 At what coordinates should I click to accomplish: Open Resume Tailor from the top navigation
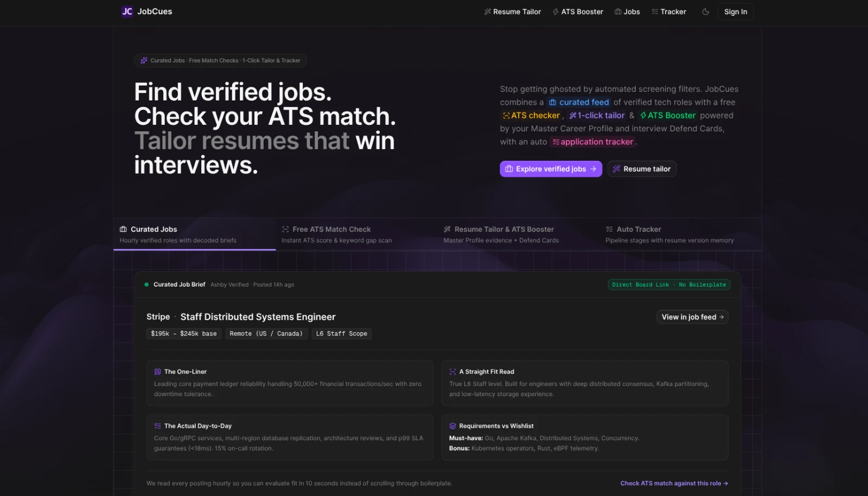[x=512, y=11]
